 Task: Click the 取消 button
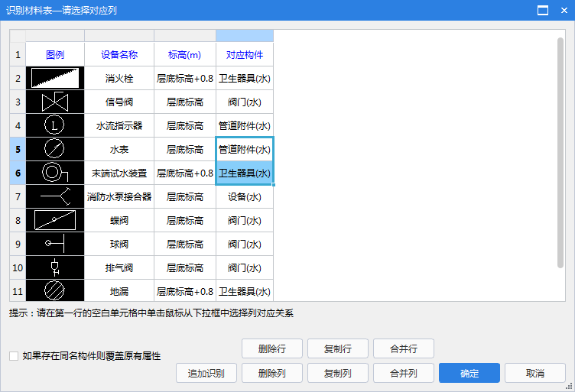pyautogui.click(x=535, y=373)
